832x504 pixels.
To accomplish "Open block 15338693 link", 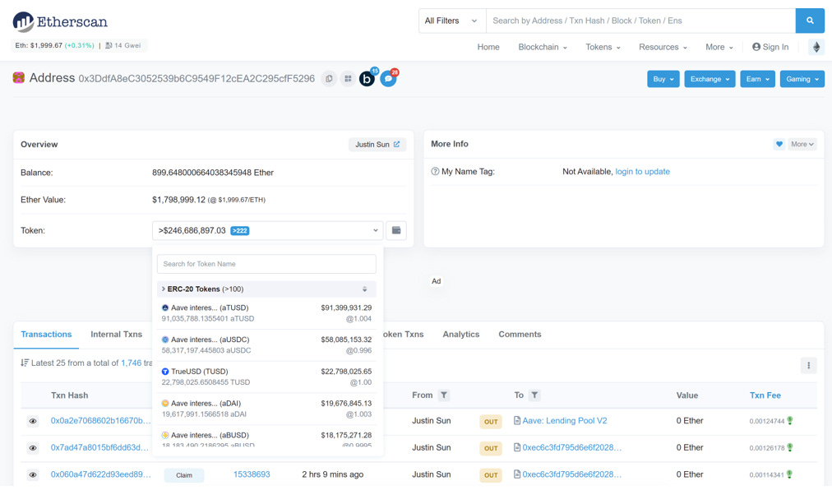I will tap(252, 474).
